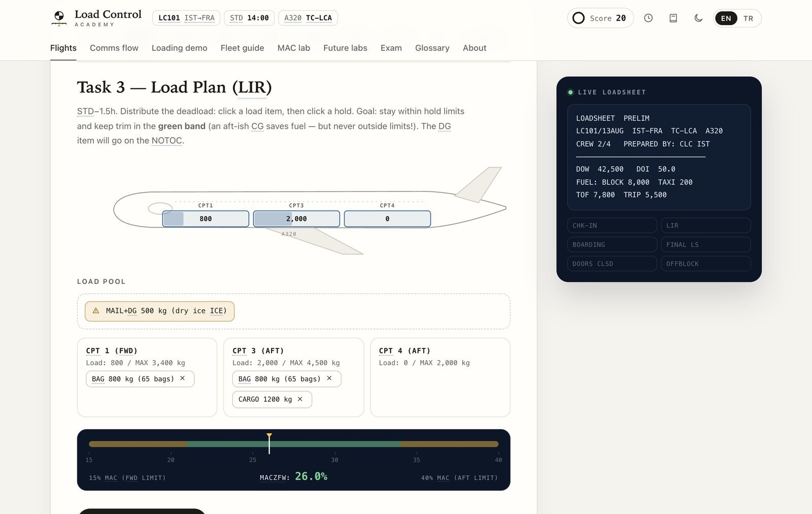
Task: Open the clock timer icon in header
Action: (648, 18)
